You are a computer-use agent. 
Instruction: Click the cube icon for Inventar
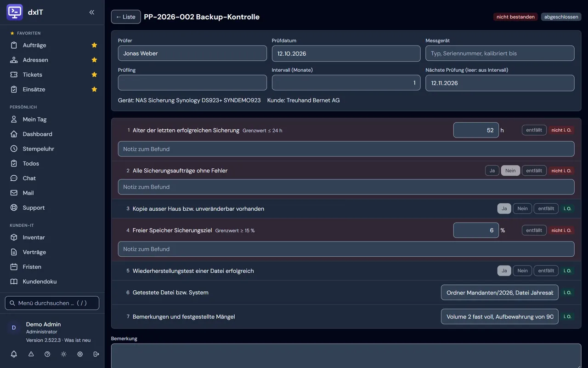point(14,237)
